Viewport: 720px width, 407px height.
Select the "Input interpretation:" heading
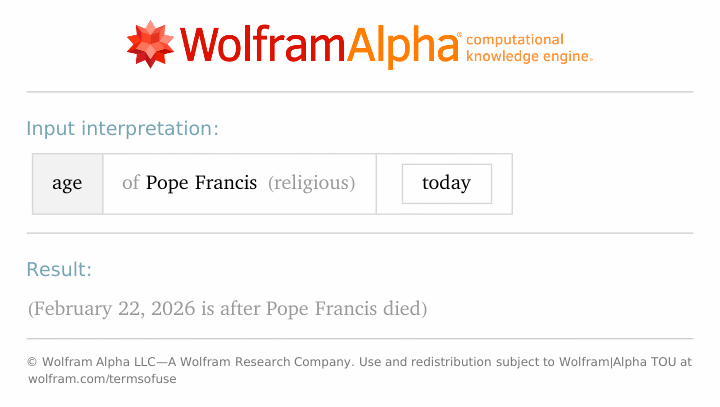(122, 128)
